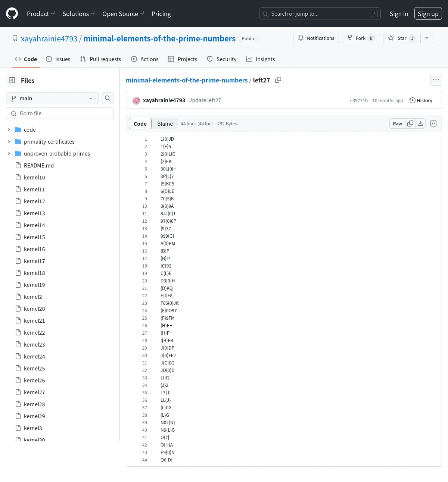The width and height of the screenshot is (448, 482).
Task: Select the Code view toggle
Action: point(140,123)
